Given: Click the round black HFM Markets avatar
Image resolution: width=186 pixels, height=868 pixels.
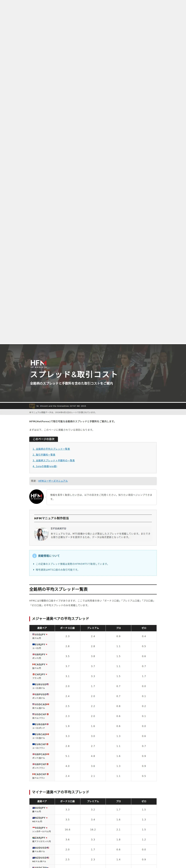Looking at the screenshot, I should 37,496.
